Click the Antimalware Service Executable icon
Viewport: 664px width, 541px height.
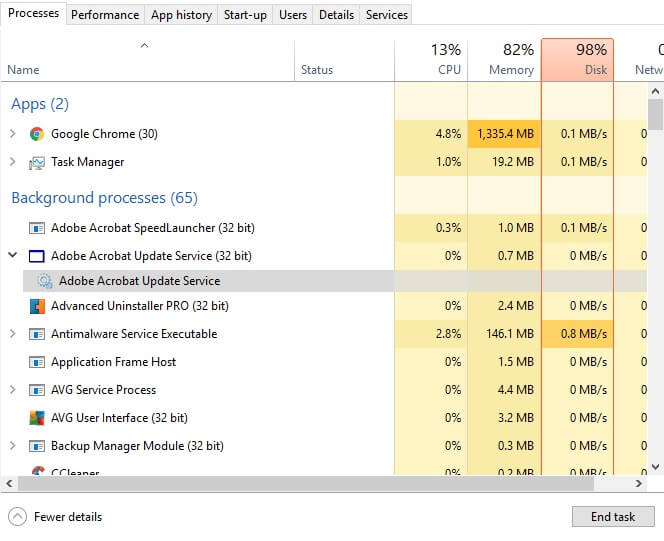(x=37, y=334)
